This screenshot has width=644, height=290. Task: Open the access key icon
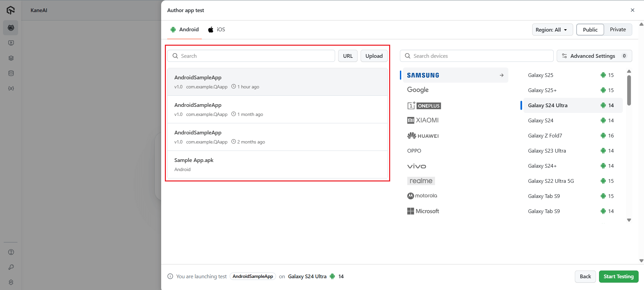click(11, 267)
